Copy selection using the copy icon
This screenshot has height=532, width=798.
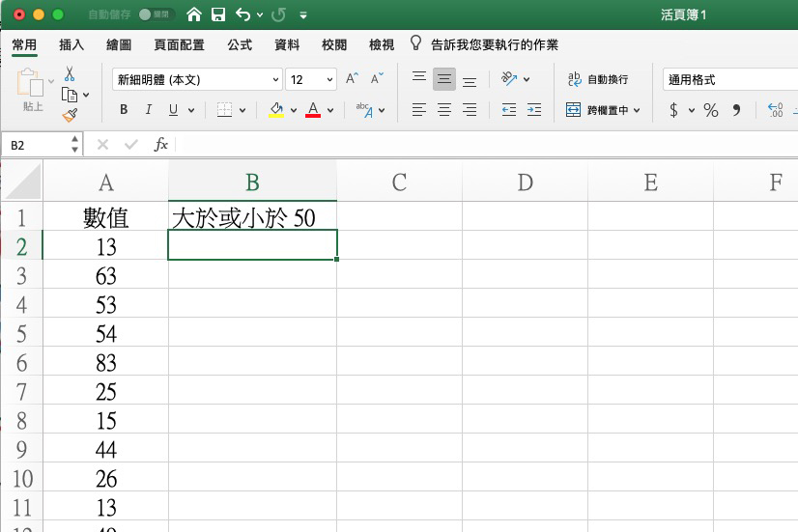(x=70, y=96)
